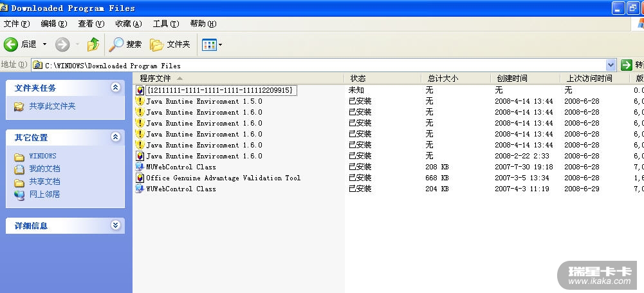The height and width of the screenshot is (293, 644).
Task: Click the My Documents icon in sidebar
Action: pyautogui.click(x=19, y=169)
